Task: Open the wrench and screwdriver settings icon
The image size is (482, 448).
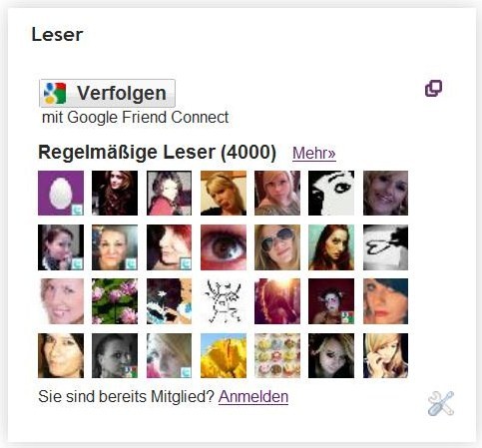Action: 441,403
